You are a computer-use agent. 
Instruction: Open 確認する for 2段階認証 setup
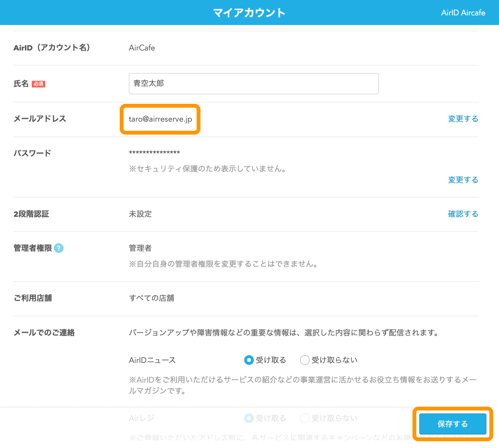click(463, 213)
